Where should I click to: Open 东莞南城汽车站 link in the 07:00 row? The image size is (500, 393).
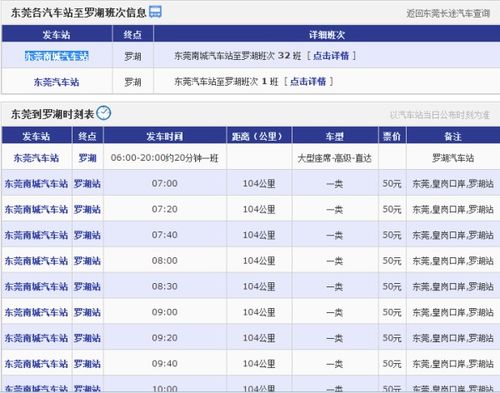pyautogui.click(x=36, y=184)
